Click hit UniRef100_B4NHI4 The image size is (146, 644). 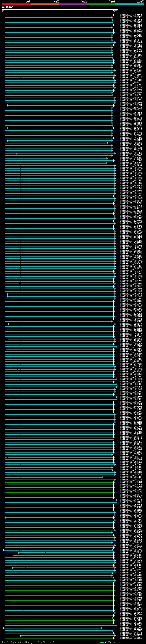point(131,633)
